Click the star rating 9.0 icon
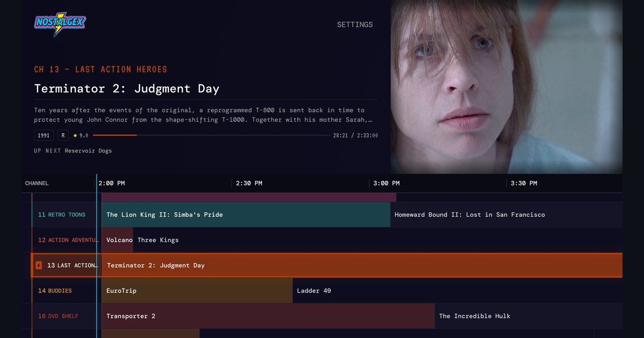 click(75, 136)
